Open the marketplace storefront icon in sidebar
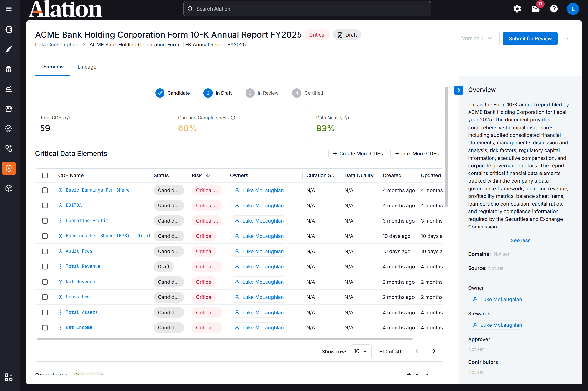The height and width of the screenshot is (391, 588). 9,109
